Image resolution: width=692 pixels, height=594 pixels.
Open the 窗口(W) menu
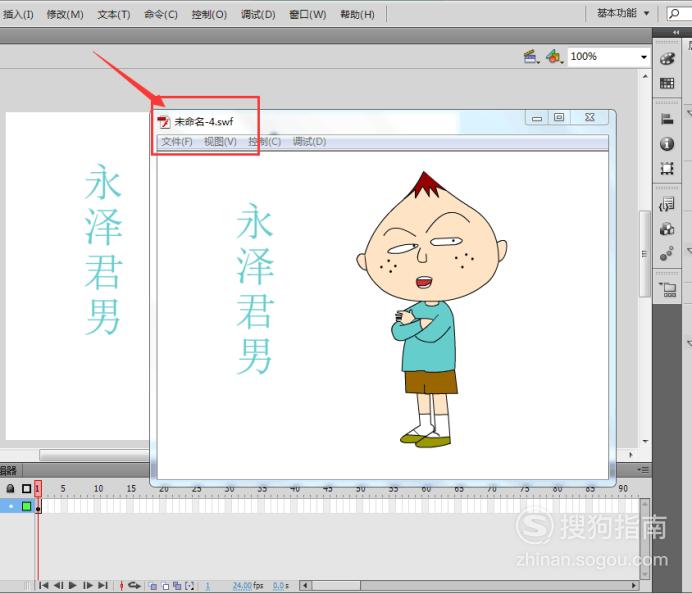pyautogui.click(x=308, y=15)
